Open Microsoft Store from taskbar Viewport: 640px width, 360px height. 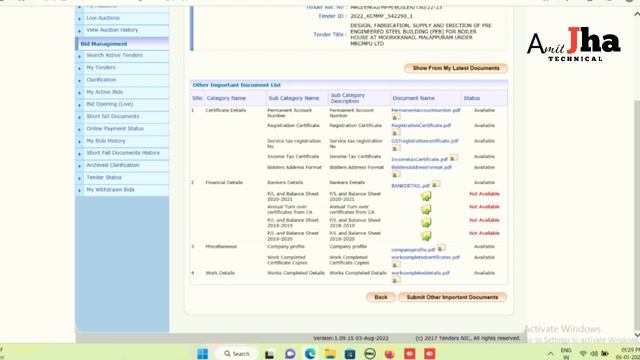coord(350,353)
